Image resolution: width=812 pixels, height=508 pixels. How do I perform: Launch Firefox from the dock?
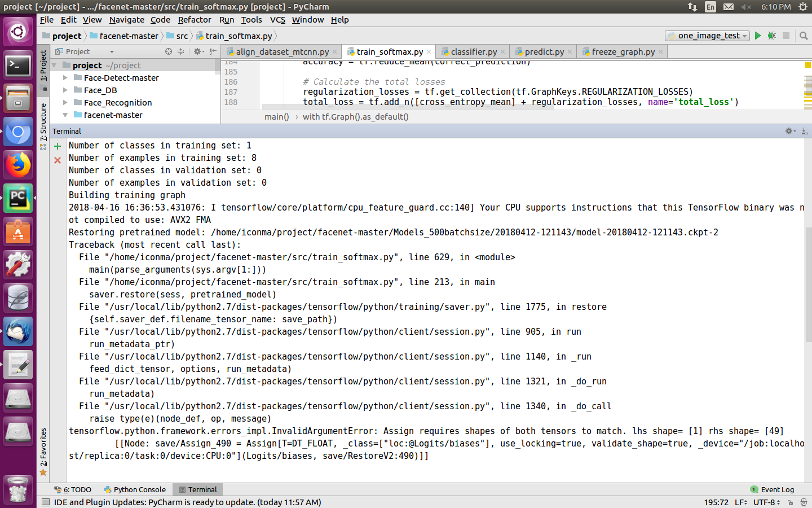18,165
